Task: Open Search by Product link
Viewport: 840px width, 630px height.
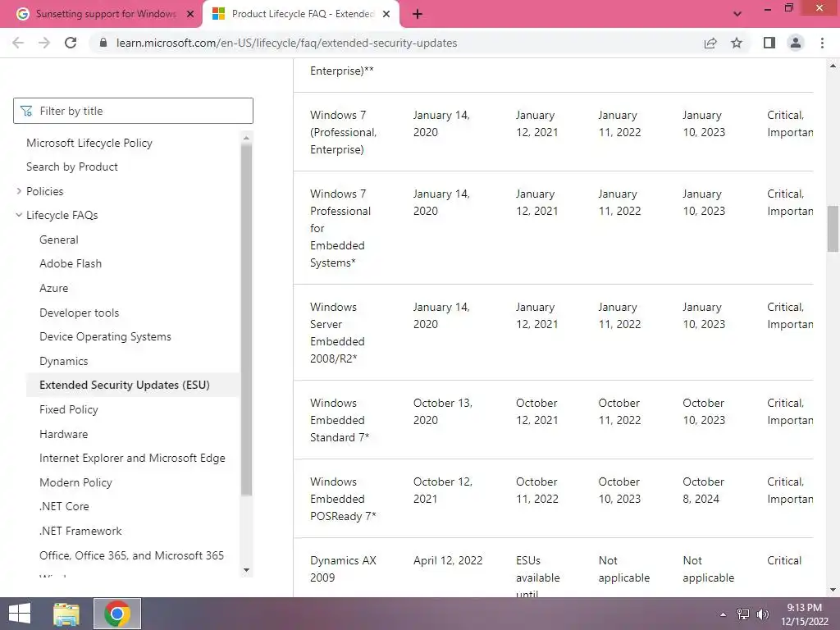Action: point(72,167)
